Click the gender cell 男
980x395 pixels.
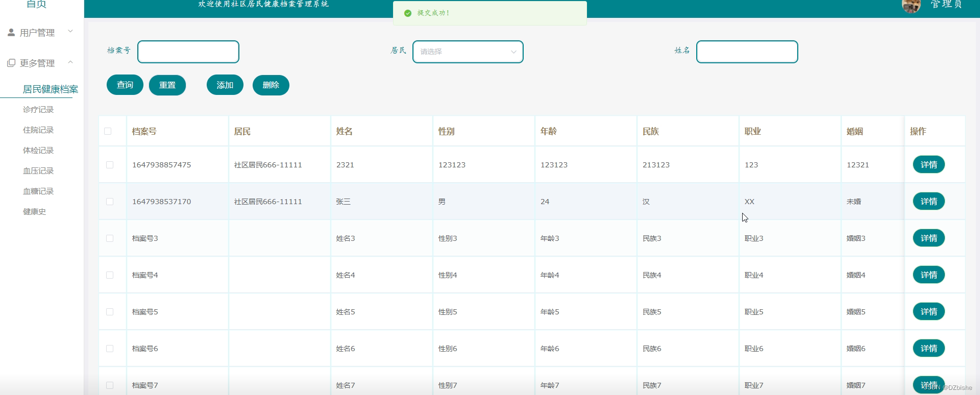(442, 202)
